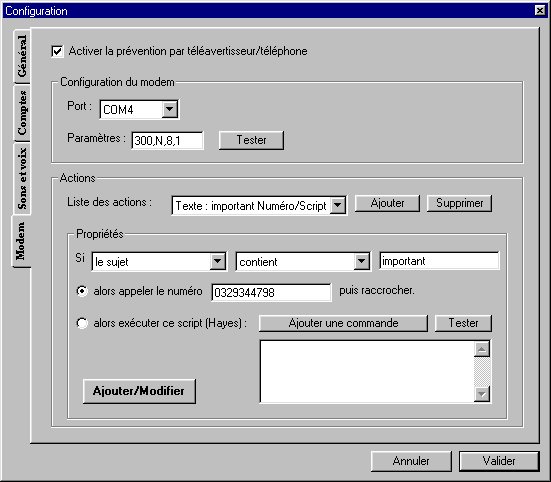Click 'Ajouter une commande' button
Viewport: 551px width, 482px height.
343,323
